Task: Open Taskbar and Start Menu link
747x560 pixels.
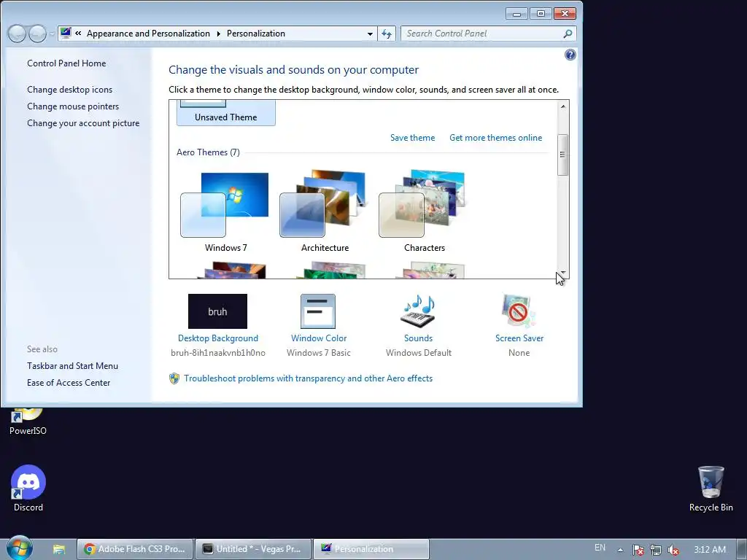Action: [x=72, y=366]
